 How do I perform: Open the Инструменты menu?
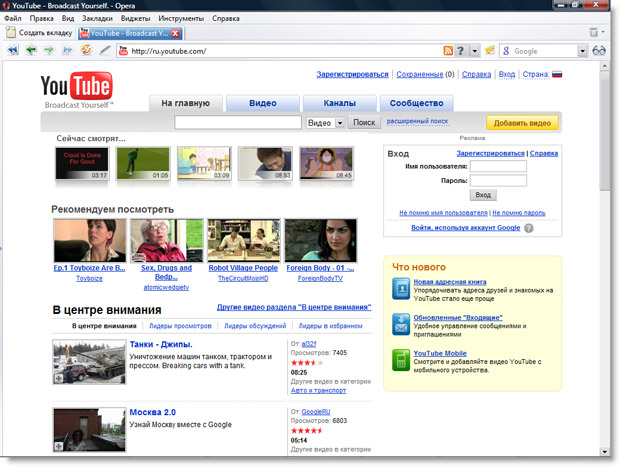(181, 18)
